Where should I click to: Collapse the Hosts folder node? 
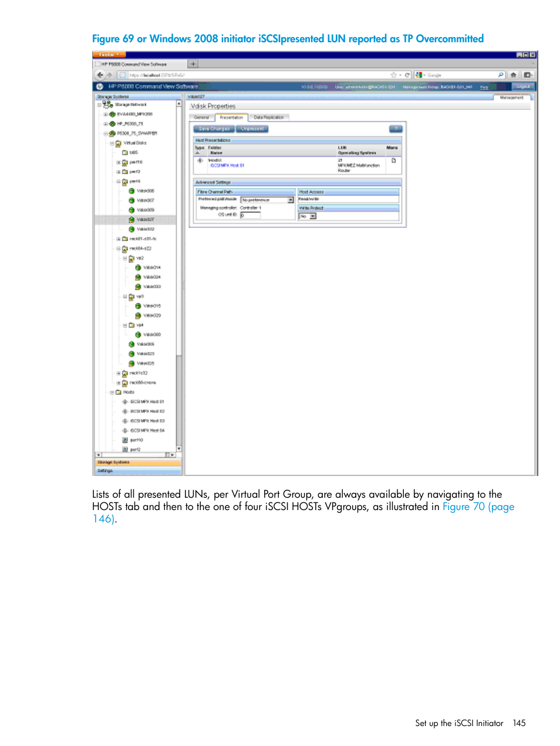112,392
